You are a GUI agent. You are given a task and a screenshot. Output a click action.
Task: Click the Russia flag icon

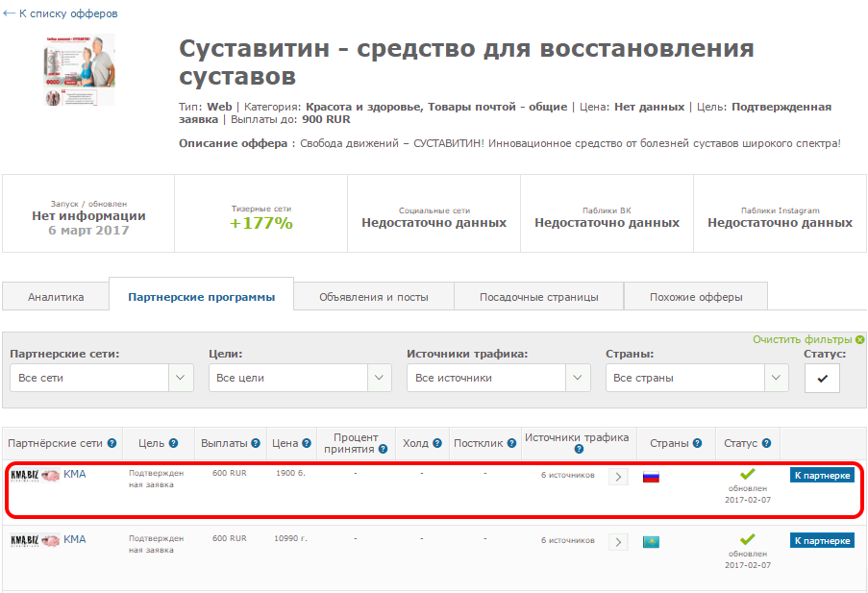651,477
